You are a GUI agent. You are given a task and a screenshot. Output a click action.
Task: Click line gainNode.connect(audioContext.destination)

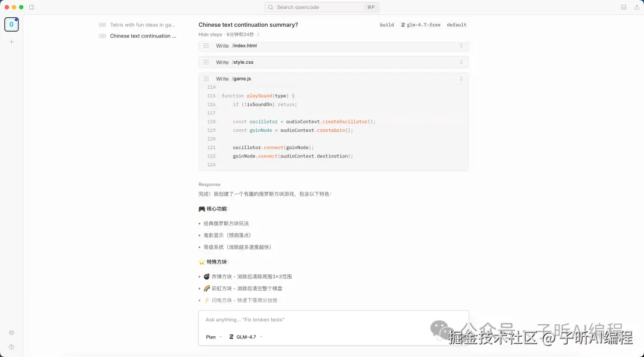(293, 156)
